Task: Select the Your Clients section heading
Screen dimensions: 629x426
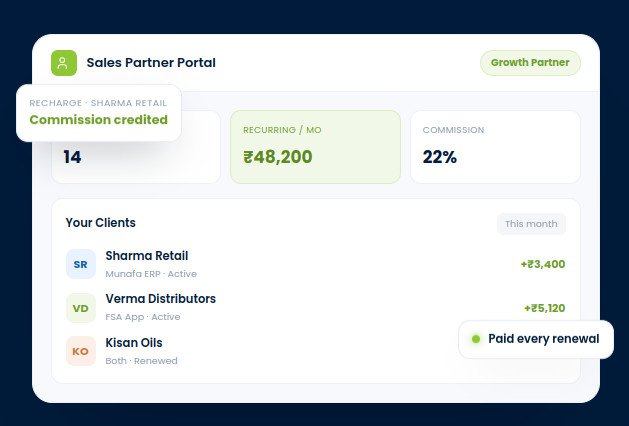Action: click(101, 223)
